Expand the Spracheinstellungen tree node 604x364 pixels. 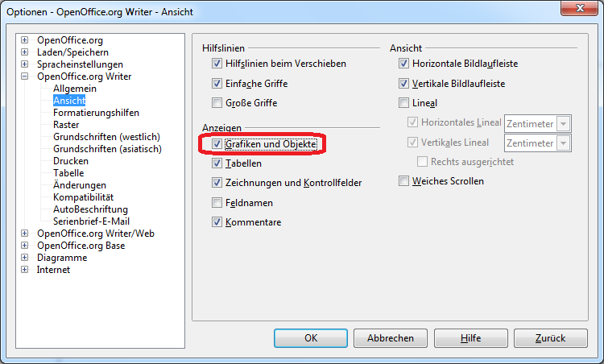tap(25, 64)
